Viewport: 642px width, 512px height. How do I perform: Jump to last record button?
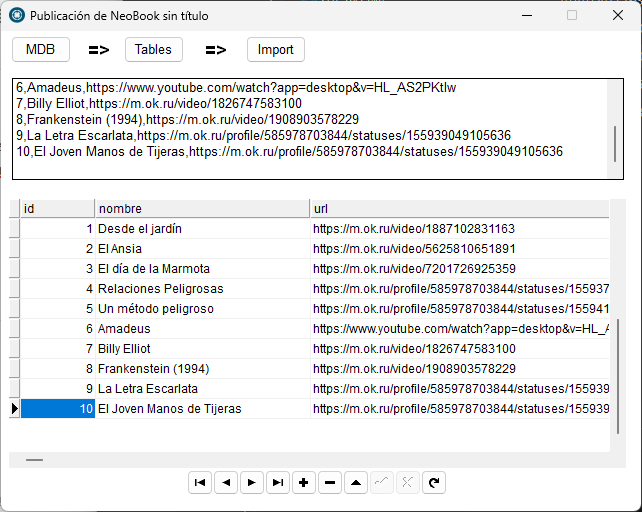278,483
